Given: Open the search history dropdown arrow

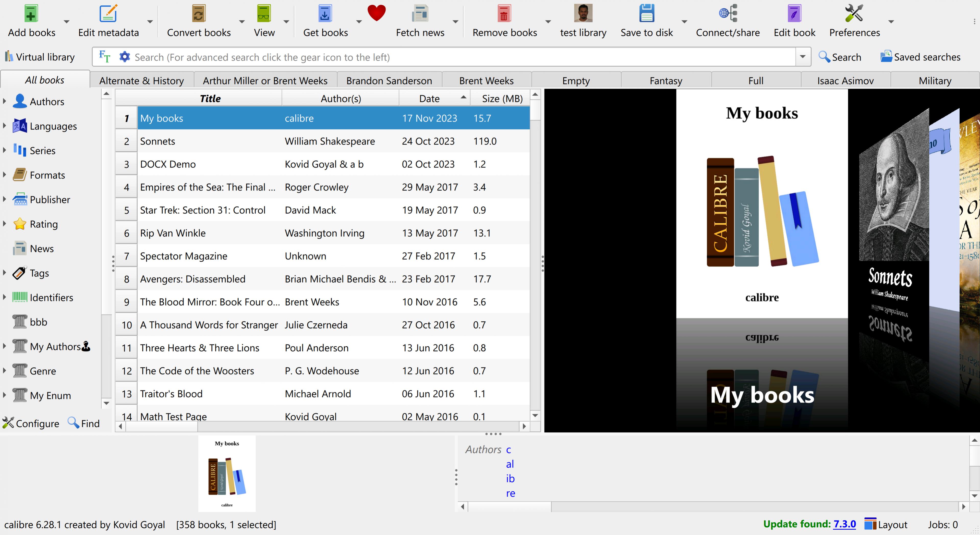Looking at the screenshot, I should (803, 57).
